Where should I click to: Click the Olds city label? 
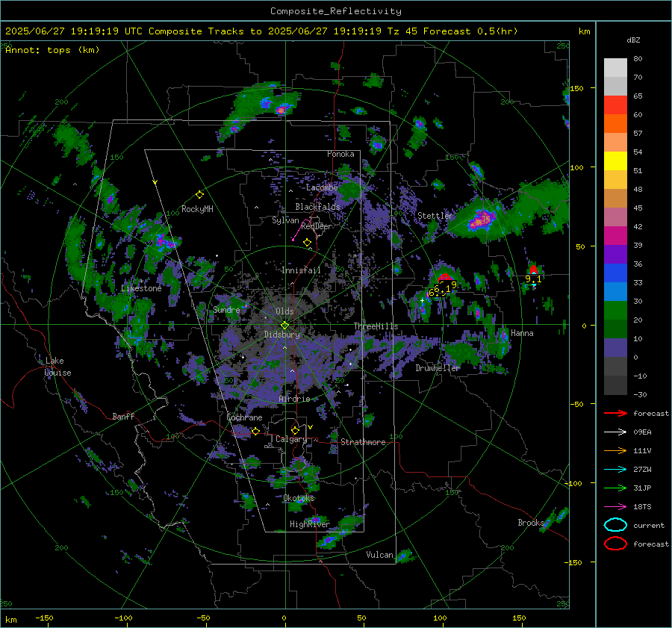[x=284, y=311]
